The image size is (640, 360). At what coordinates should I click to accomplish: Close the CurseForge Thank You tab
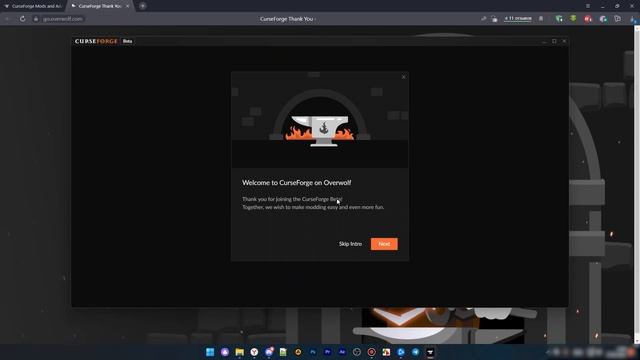tap(127, 6)
